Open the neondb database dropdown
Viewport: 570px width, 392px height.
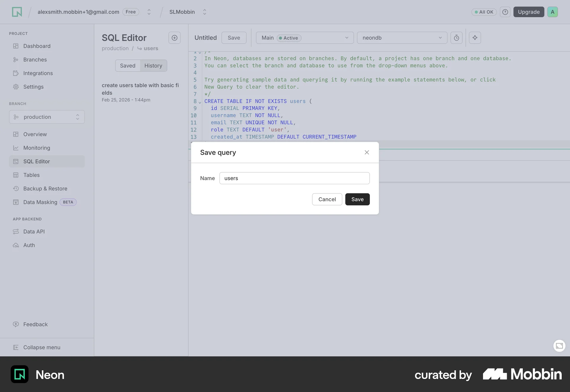point(402,38)
